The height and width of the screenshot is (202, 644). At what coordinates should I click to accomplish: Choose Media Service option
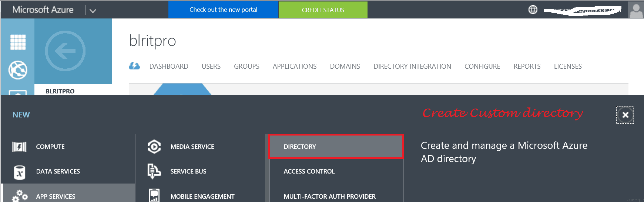pyautogui.click(x=192, y=147)
